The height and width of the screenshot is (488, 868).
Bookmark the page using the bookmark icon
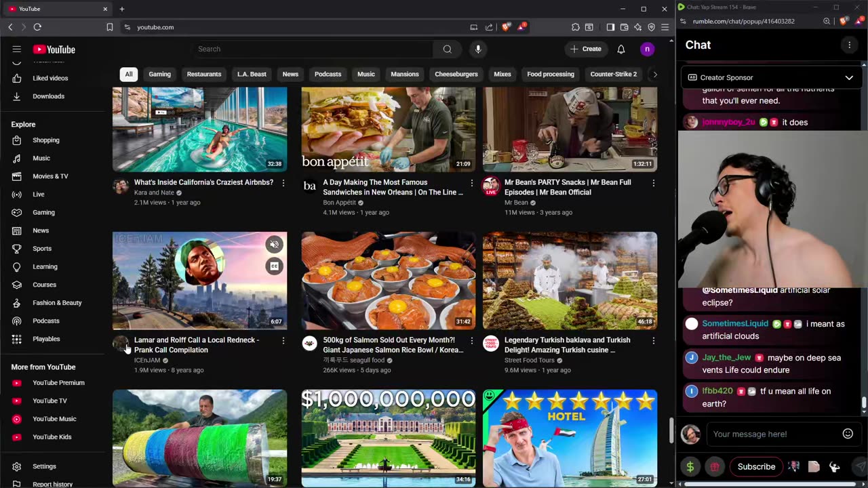(x=110, y=27)
